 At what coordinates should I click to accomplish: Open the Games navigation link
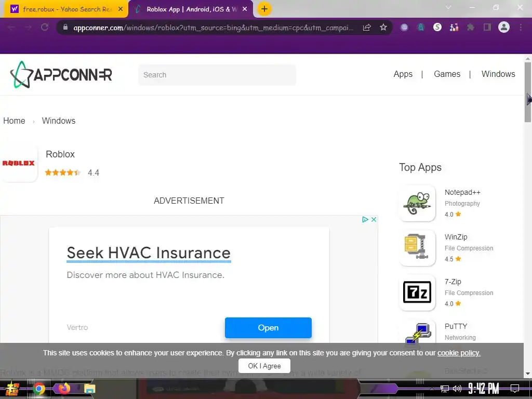pos(447,74)
